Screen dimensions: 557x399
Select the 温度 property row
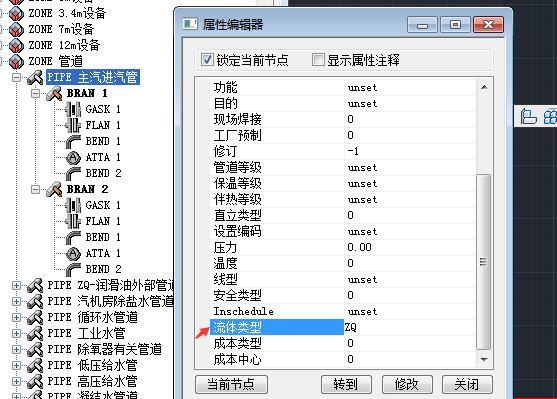[x=342, y=263]
